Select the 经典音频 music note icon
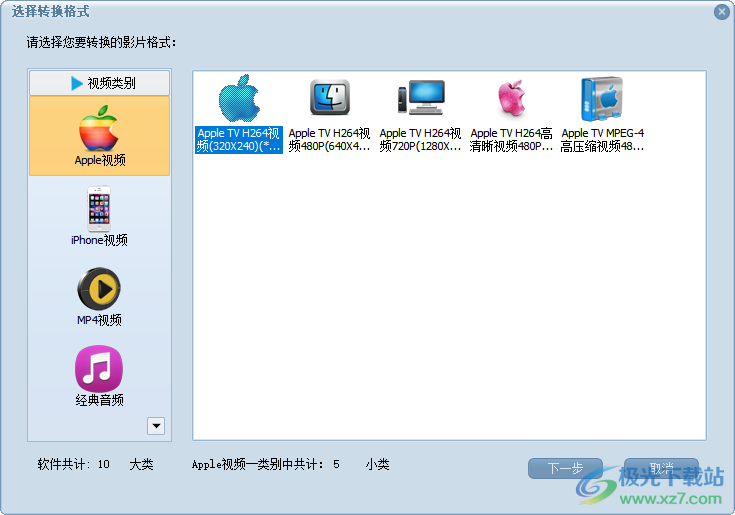 (99, 369)
